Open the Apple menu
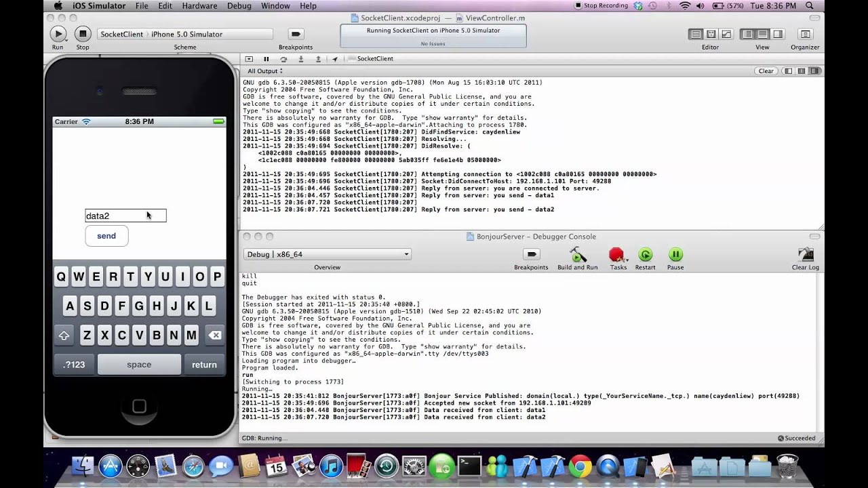 pos(58,5)
